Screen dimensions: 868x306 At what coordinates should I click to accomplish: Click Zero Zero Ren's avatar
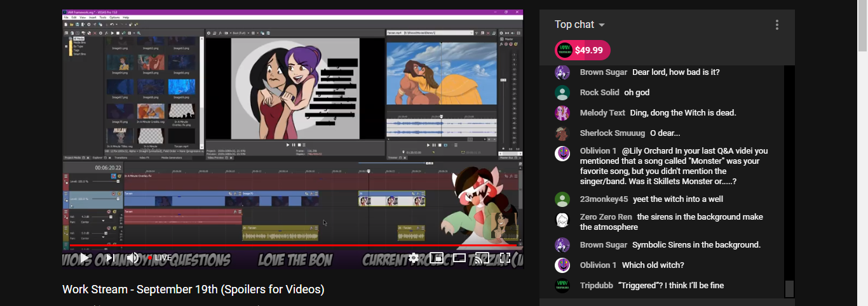(x=562, y=220)
